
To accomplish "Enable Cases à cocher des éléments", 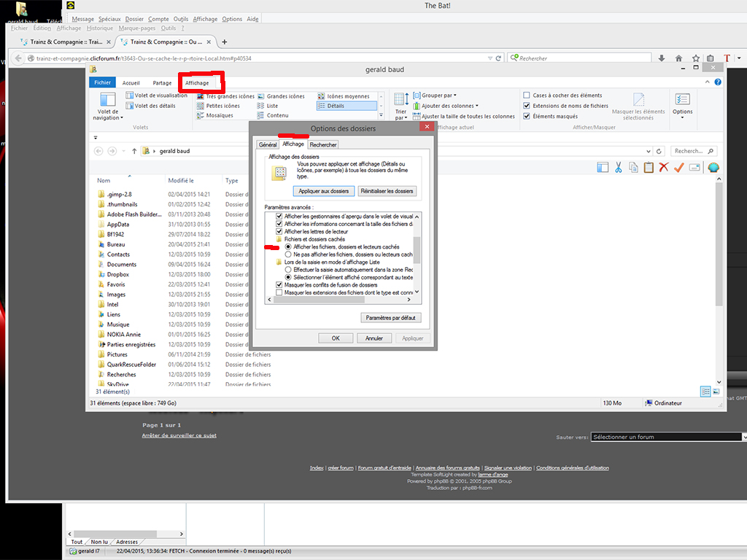I will 527,96.
